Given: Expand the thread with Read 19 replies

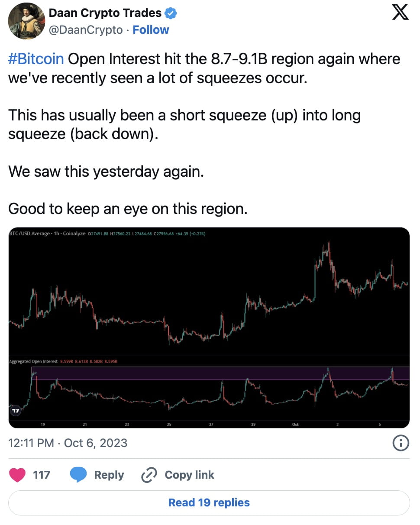Looking at the screenshot, I should (x=209, y=502).
